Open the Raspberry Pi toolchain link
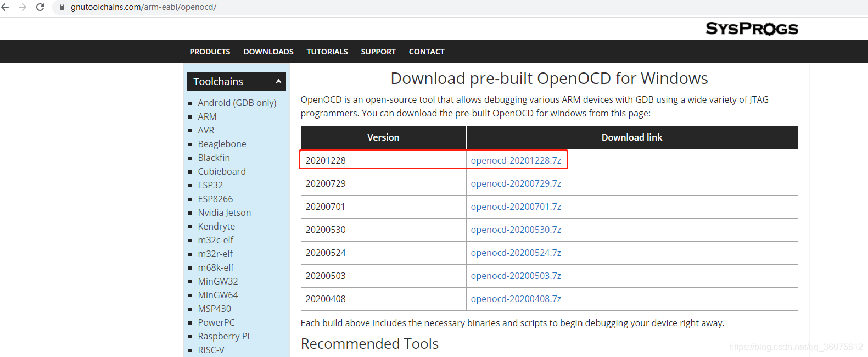This screenshot has height=357, width=868. [x=223, y=336]
